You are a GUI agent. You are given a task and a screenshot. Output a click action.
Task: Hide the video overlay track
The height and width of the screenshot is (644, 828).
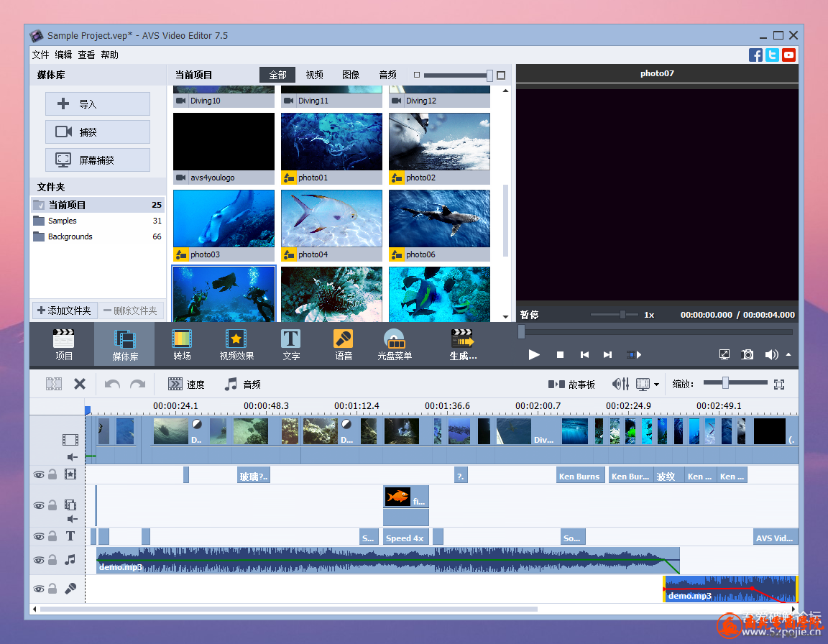(x=39, y=505)
